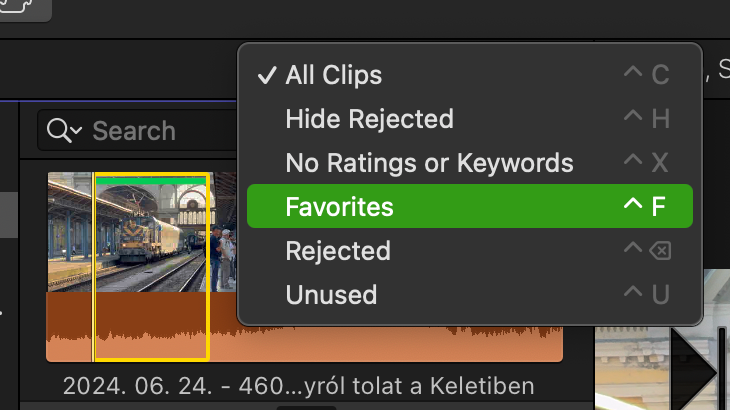Click the green favorite bar atop clip
The image size is (730, 410).
tap(152, 180)
